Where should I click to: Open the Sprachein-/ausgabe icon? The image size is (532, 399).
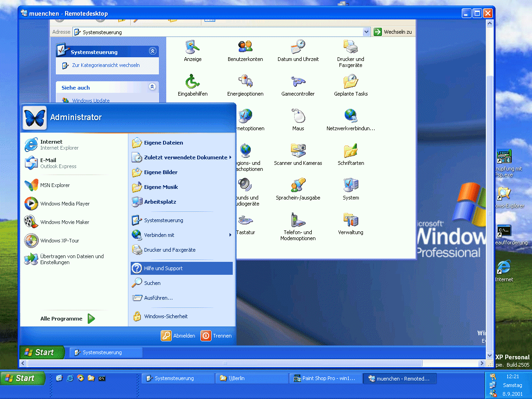[298, 189]
